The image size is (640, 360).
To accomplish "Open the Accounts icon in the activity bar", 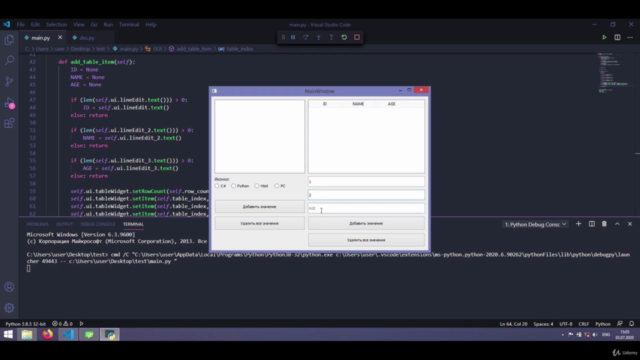I will pos(9,287).
